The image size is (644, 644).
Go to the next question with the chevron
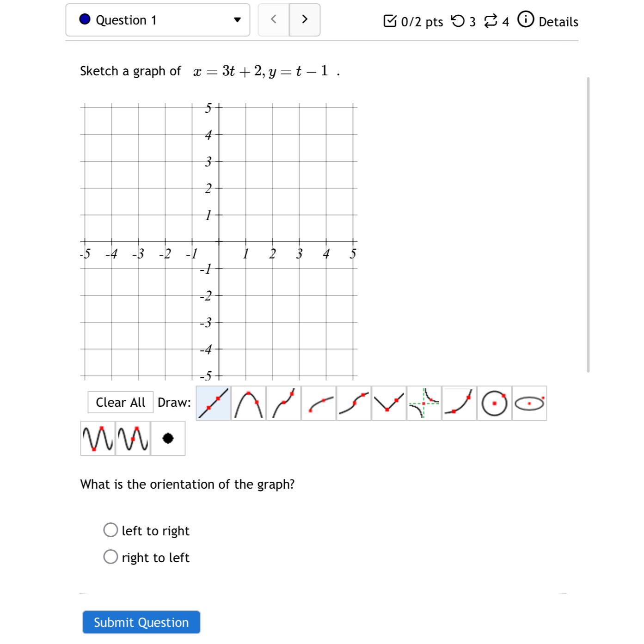[x=305, y=20]
